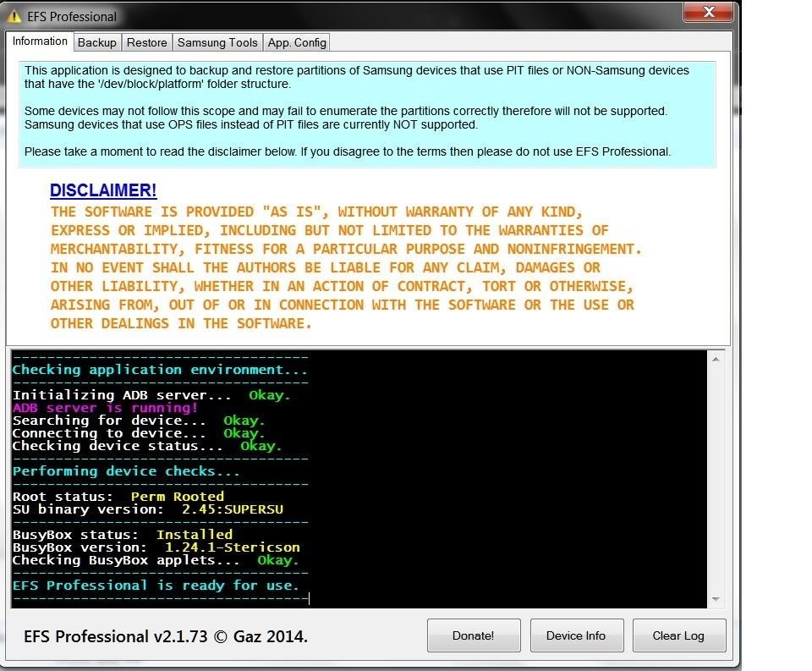
Task: Open the Backup tab
Action: click(96, 42)
